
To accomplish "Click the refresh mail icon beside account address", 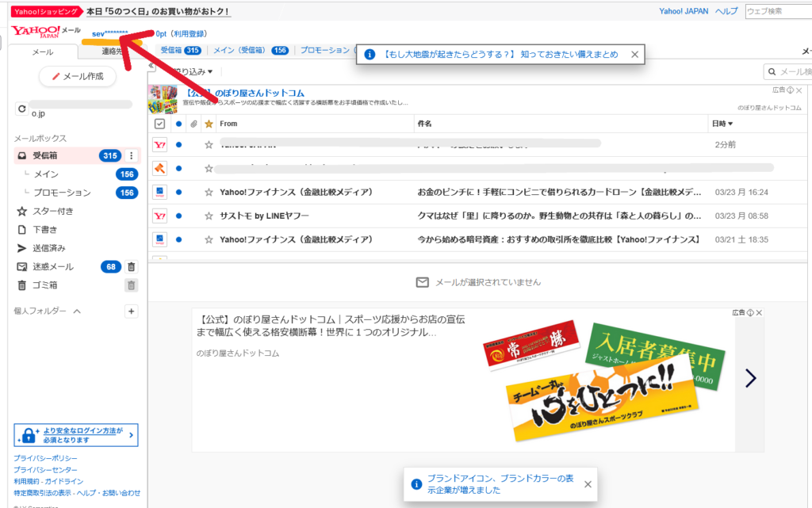I will [21, 109].
